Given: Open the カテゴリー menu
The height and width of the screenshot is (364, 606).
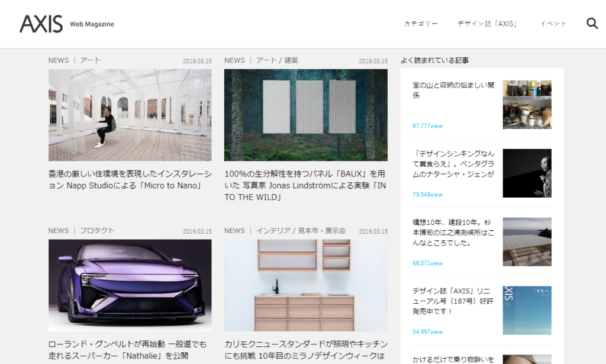Looking at the screenshot, I should (421, 24).
